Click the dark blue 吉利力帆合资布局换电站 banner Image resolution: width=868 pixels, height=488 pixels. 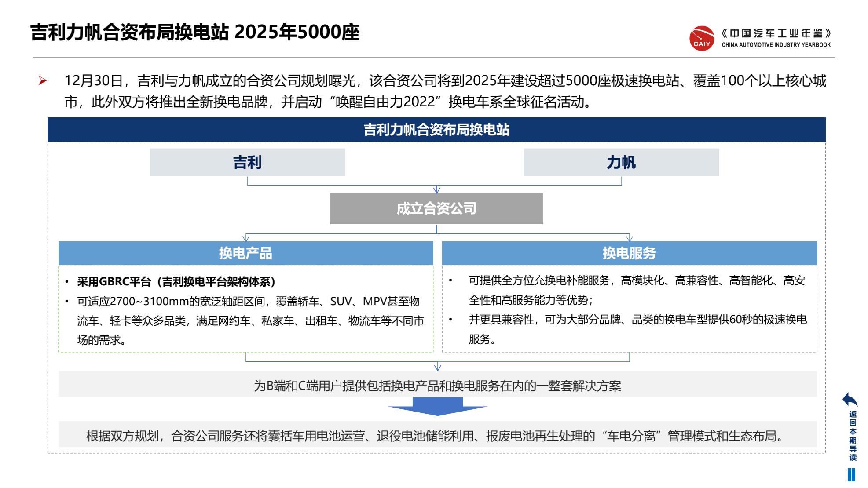[x=436, y=130]
